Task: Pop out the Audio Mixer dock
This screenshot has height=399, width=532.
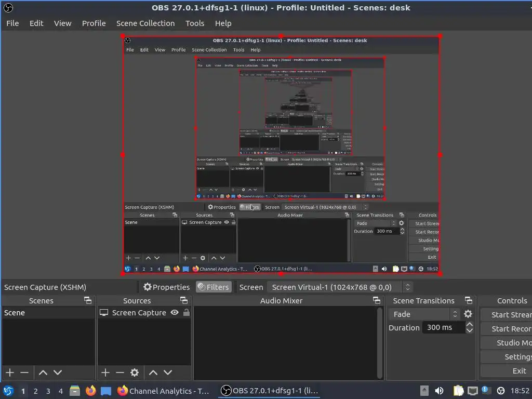Action: click(377, 300)
